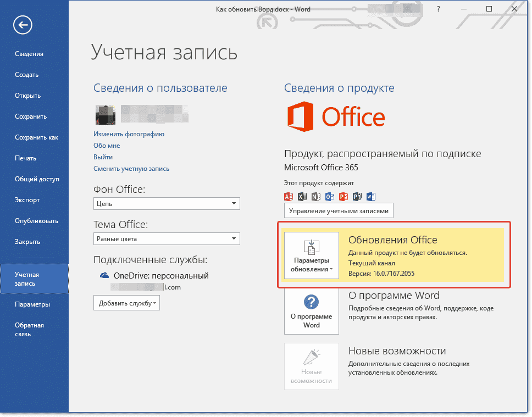Click Данный продукт не будет обновляться text

coord(408,253)
